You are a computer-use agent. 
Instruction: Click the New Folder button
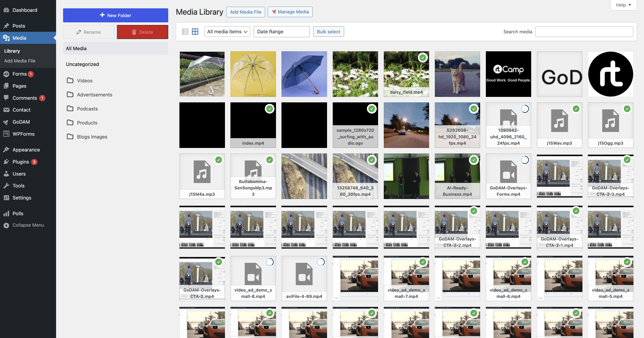click(x=115, y=15)
